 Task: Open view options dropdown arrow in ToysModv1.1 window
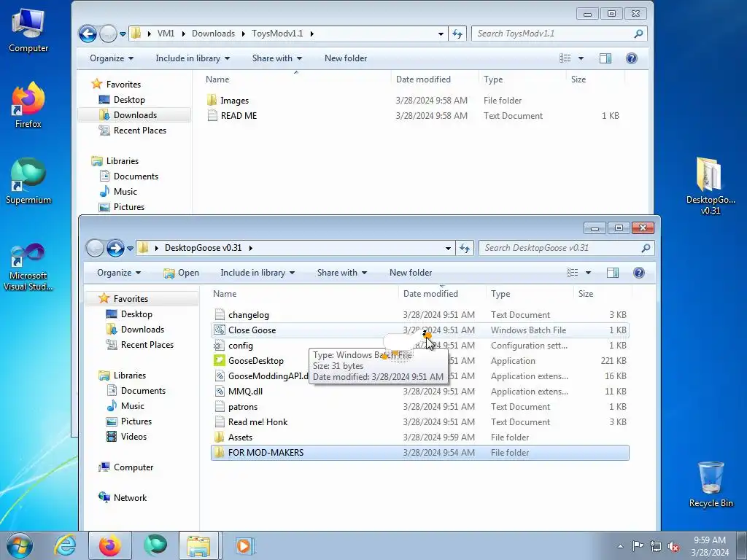(x=581, y=58)
